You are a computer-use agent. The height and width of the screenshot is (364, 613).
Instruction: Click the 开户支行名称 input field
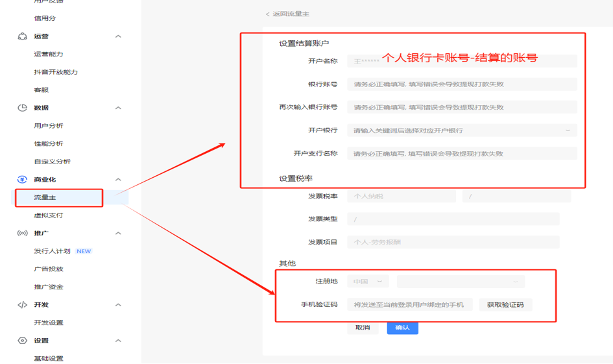[x=461, y=154]
